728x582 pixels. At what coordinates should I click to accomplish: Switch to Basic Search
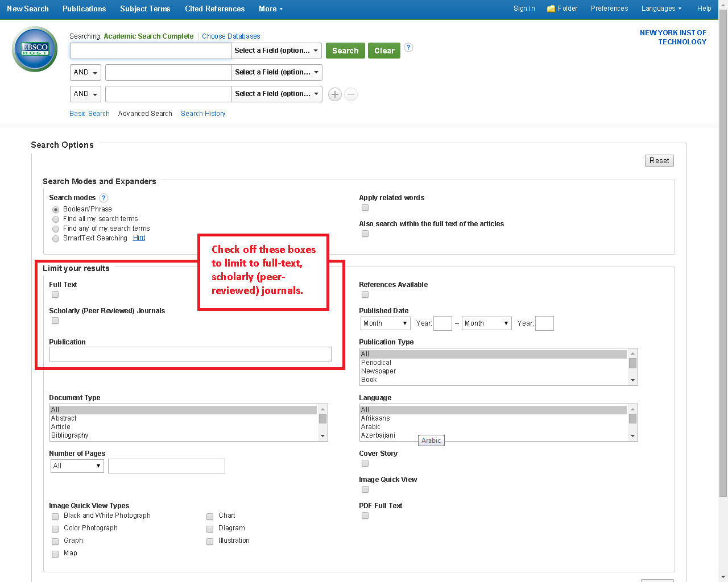89,114
